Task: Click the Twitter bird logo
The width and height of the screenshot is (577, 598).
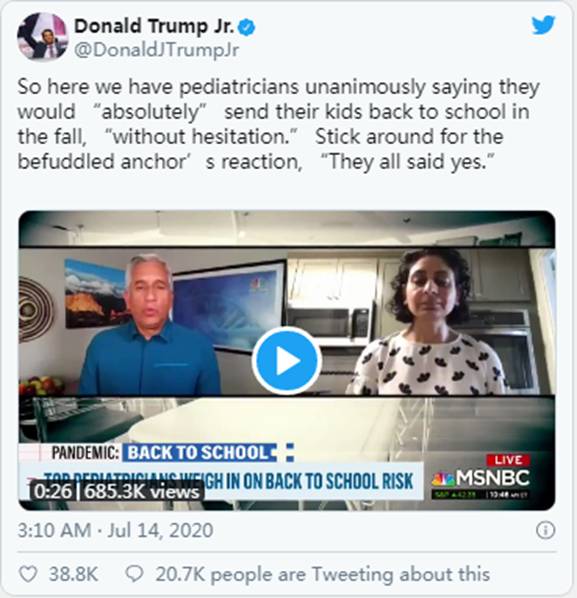Action: point(543,26)
